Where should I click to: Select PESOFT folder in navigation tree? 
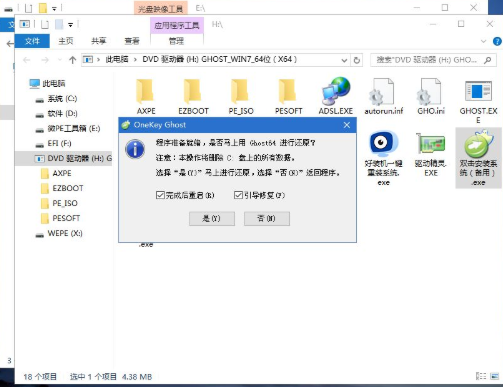coord(60,218)
